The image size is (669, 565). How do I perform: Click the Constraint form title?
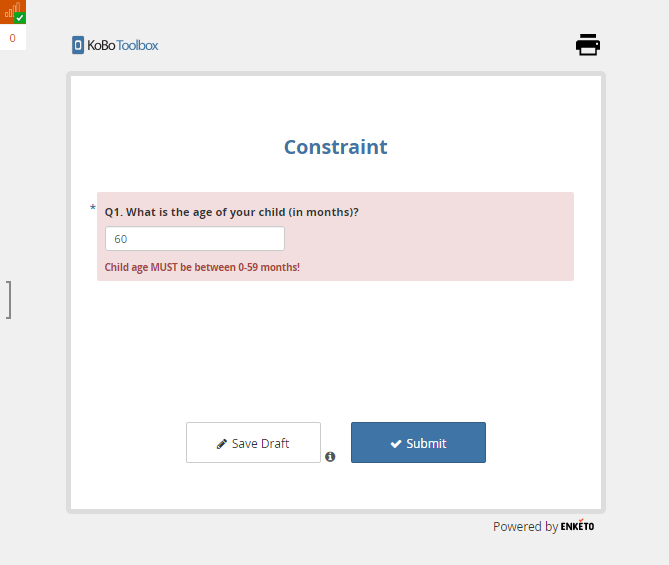tap(335, 147)
